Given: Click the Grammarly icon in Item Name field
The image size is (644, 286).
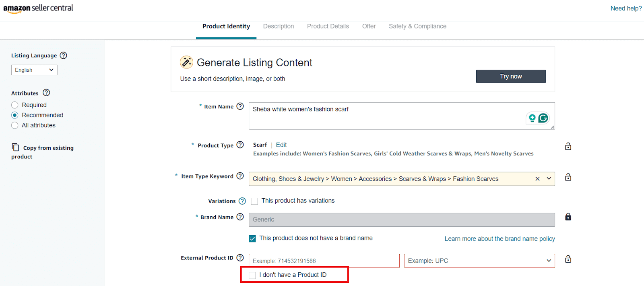Looking at the screenshot, I should [x=543, y=118].
